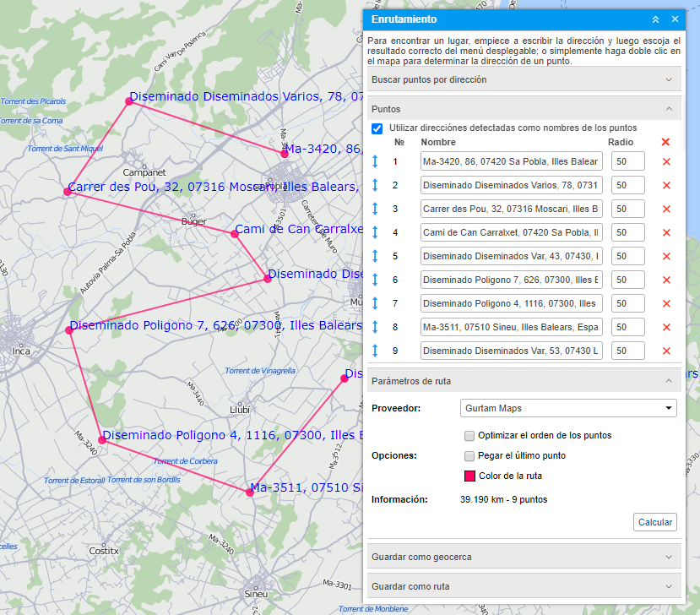Image resolution: width=700 pixels, height=615 pixels.
Task: Open the route color picker swatch
Action: [x=469, y=476]
